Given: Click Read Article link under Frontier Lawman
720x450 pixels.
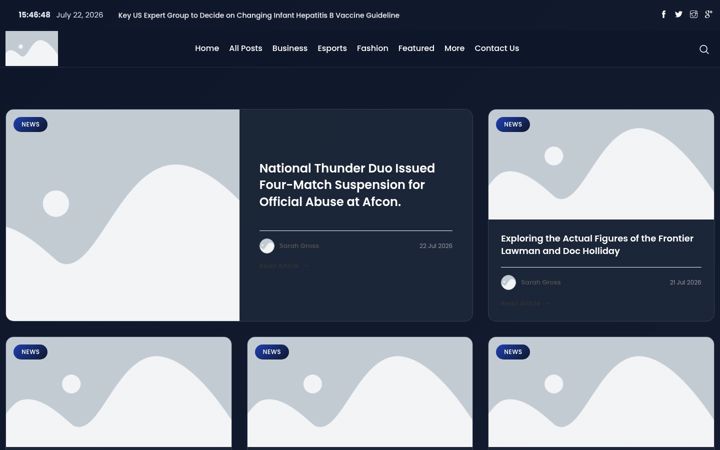Looking at the screenshot, I should point(525,304).
